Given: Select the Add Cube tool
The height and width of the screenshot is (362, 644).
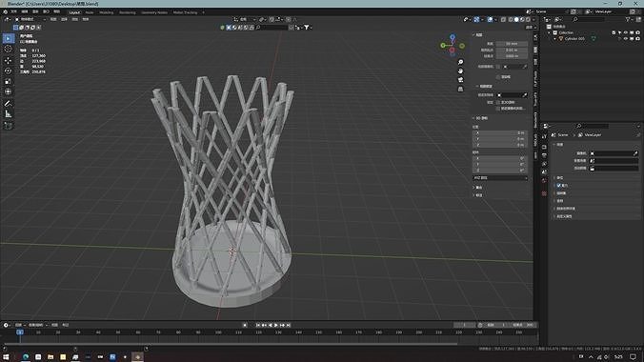Looking at the screenshot, I should (x=9, y=126).
